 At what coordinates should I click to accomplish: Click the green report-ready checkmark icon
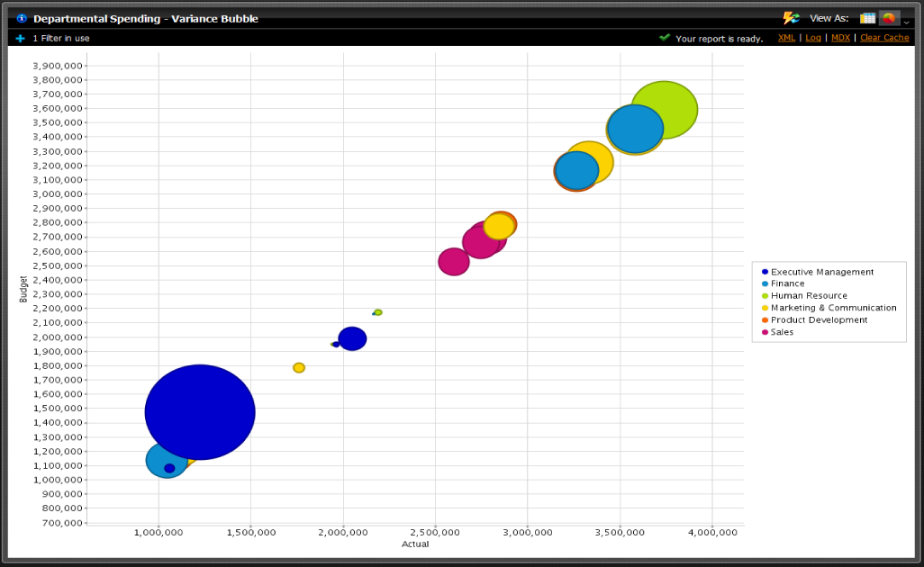click(x=664, y=38)
